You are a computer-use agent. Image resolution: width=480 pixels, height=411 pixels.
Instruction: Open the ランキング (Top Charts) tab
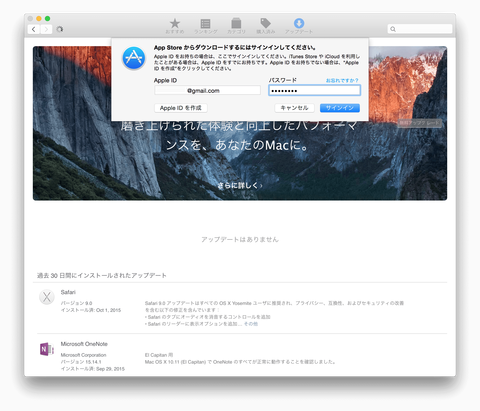pos(205,26)
